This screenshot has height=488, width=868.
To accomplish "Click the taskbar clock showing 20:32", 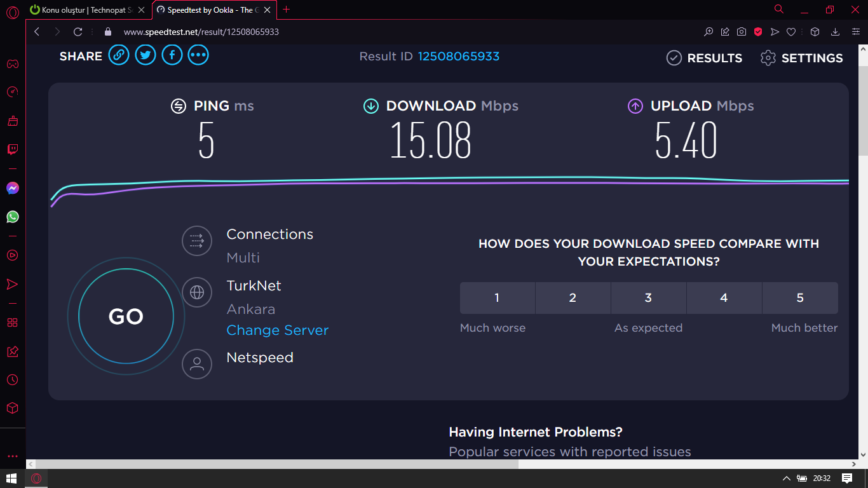I will click(x=822, y=478).
